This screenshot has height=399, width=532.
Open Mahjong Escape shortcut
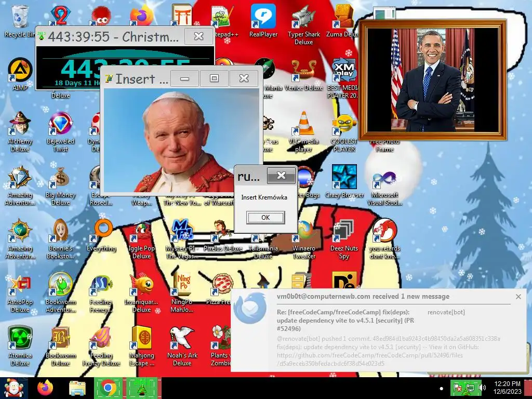point(141,346)
